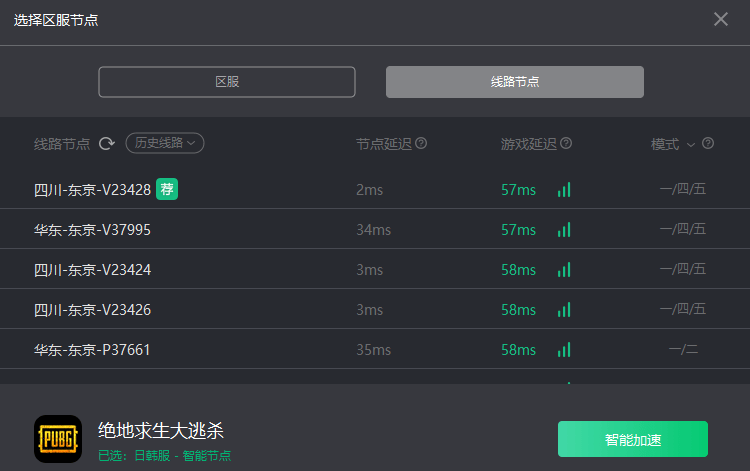
Task: Select the 四川-东京-V23428 route node
Action: pyautogui.click(x=92, y=190)
